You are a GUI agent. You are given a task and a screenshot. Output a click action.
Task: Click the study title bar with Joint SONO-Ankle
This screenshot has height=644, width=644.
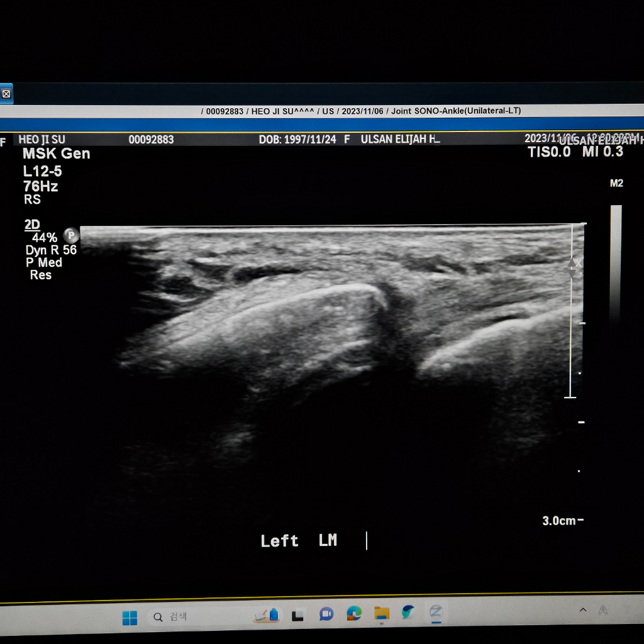tap(361, 111)
